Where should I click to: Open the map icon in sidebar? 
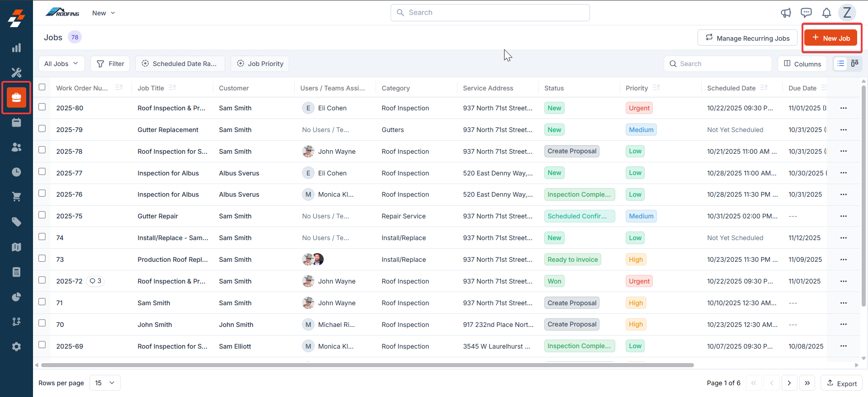16,247
